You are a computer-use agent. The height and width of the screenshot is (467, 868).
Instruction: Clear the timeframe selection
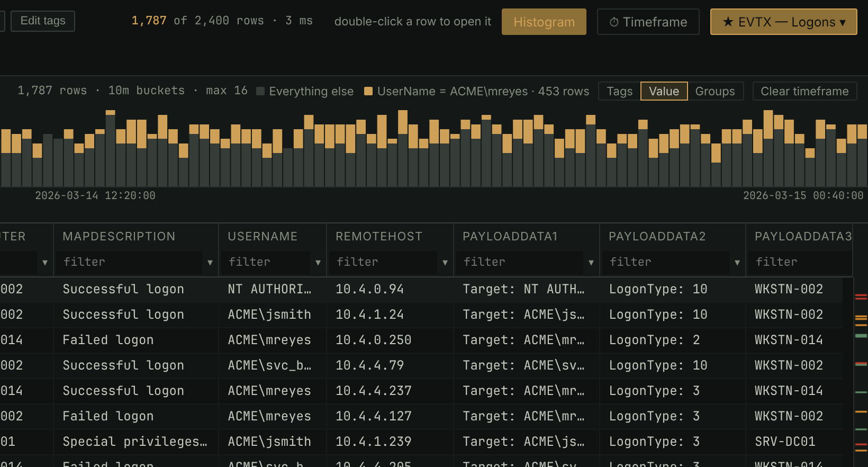[x=805, y=91]
